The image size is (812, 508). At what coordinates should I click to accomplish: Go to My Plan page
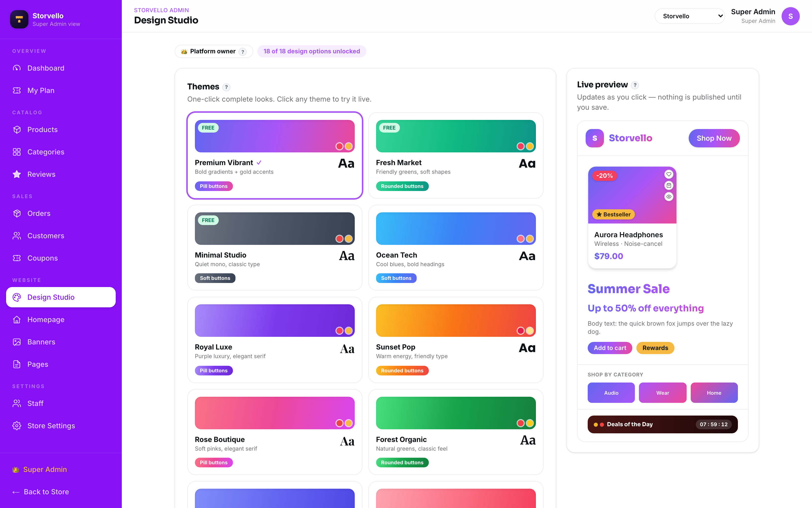click(61, 90)
